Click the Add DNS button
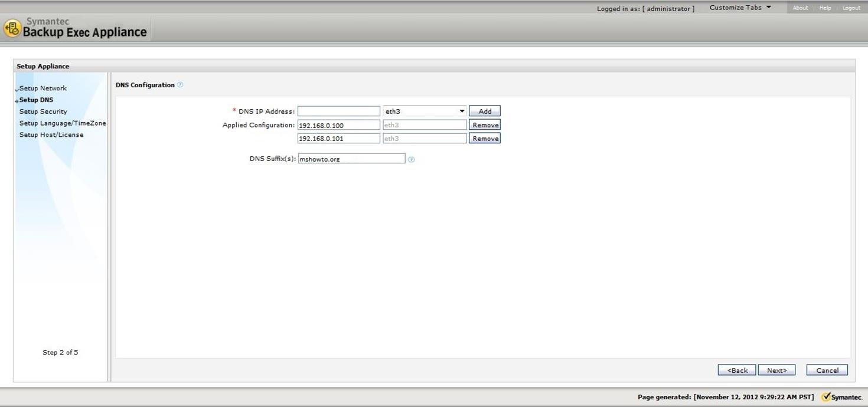The image size is (868, 407). [485, 111]
